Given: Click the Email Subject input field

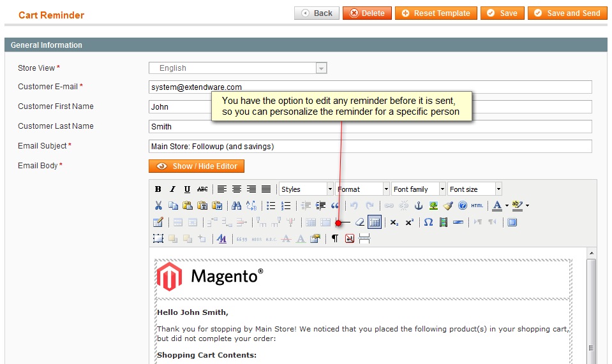Looking at the screenshot, I should [369, 147].
